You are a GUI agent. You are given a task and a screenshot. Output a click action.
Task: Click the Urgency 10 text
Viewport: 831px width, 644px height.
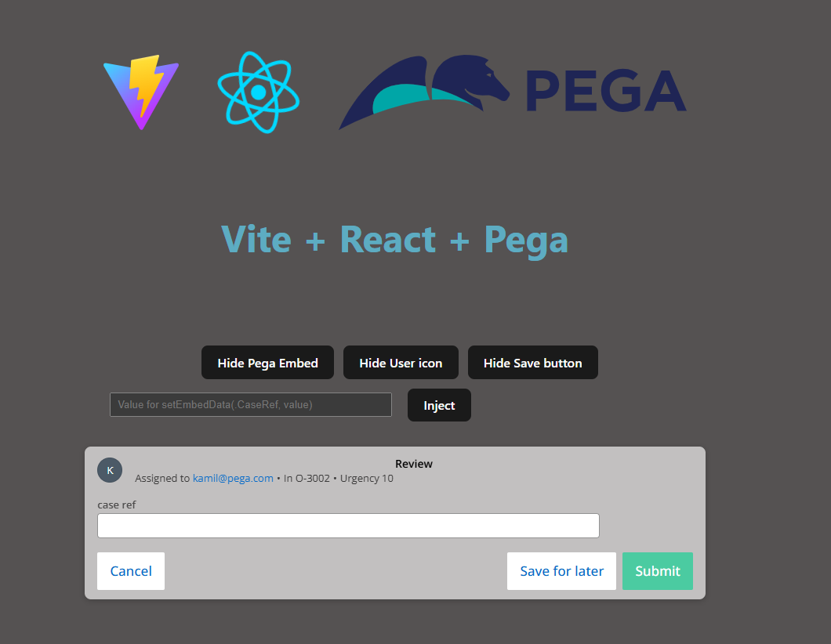pyautogui.click(x=367, y=478)
